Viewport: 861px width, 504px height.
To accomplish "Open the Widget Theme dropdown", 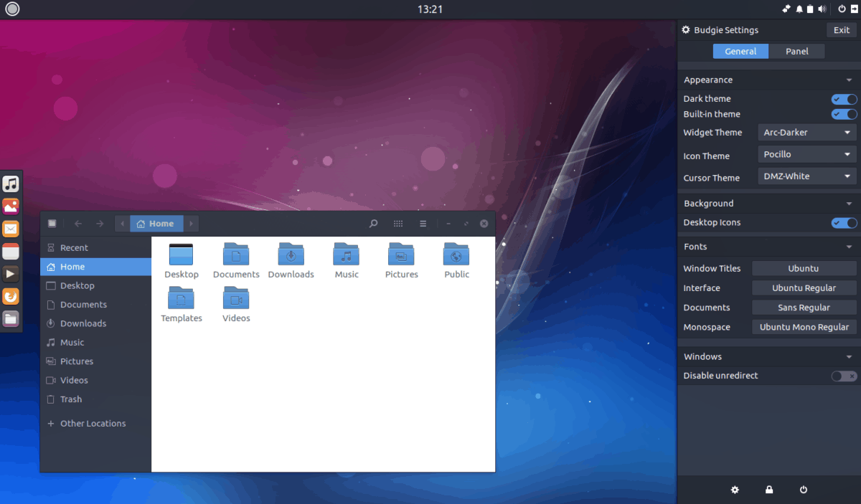I will tap(806, 132).
